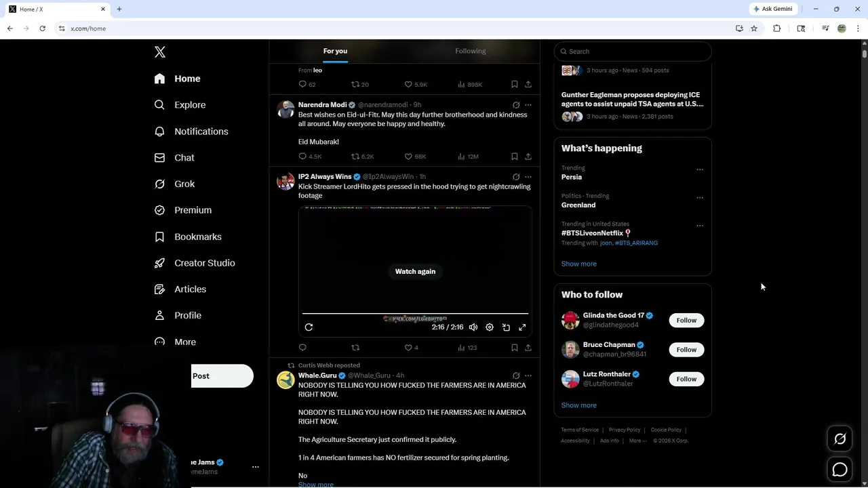This screenshot has height=488, width=868.
Task: Click the Search input field
Action: (633, 52)
